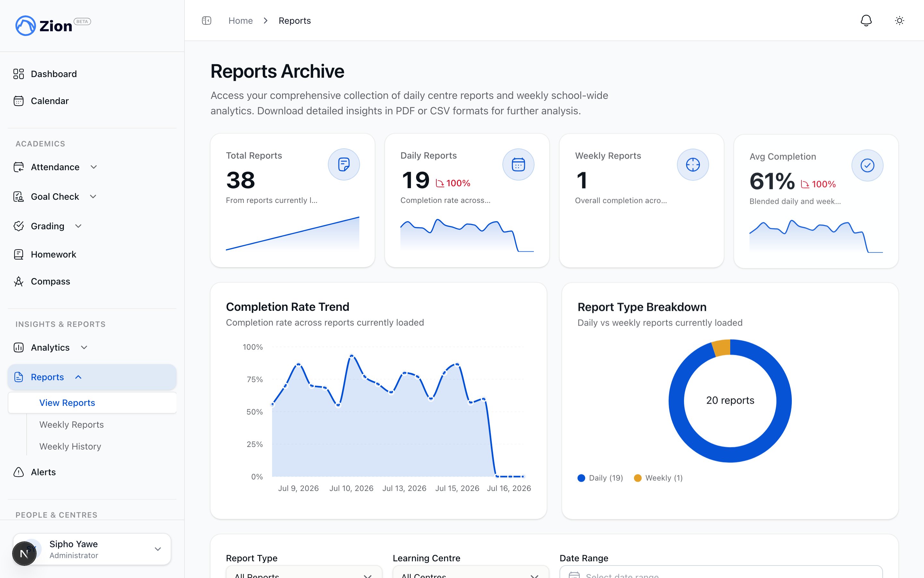Open the Report Type dropdown

pos(304,572)
